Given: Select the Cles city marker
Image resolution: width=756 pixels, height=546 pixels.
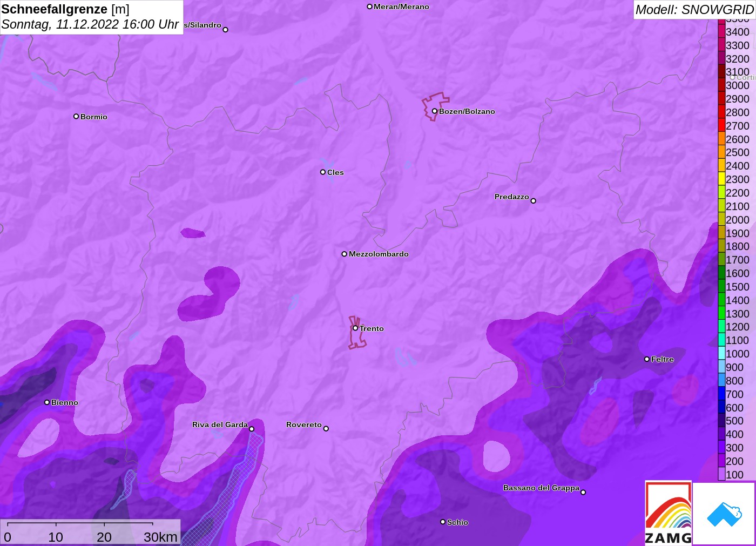Looking at the screenshot, I should (x=323, y=172).
